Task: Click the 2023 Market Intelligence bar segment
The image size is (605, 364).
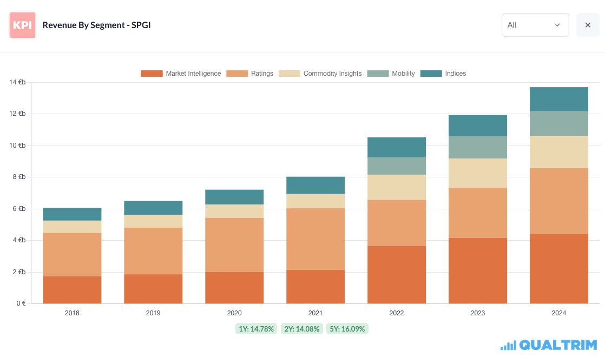Action: [478, 270]
